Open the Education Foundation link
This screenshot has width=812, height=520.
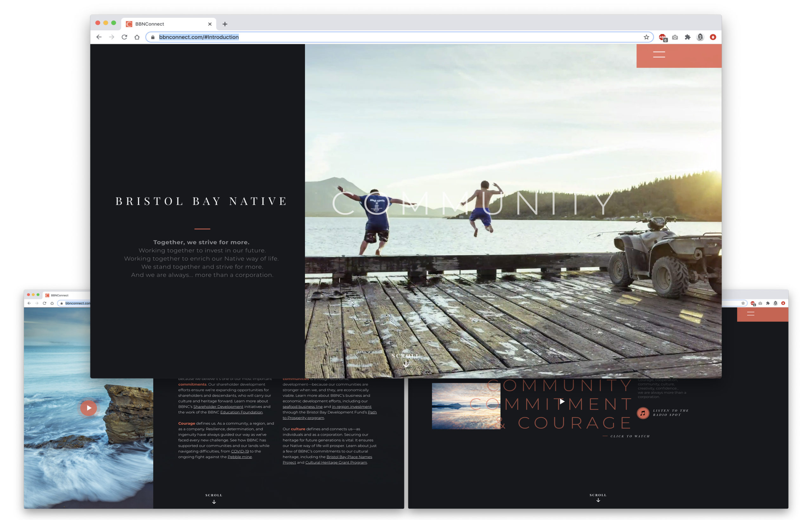point(241,412)
